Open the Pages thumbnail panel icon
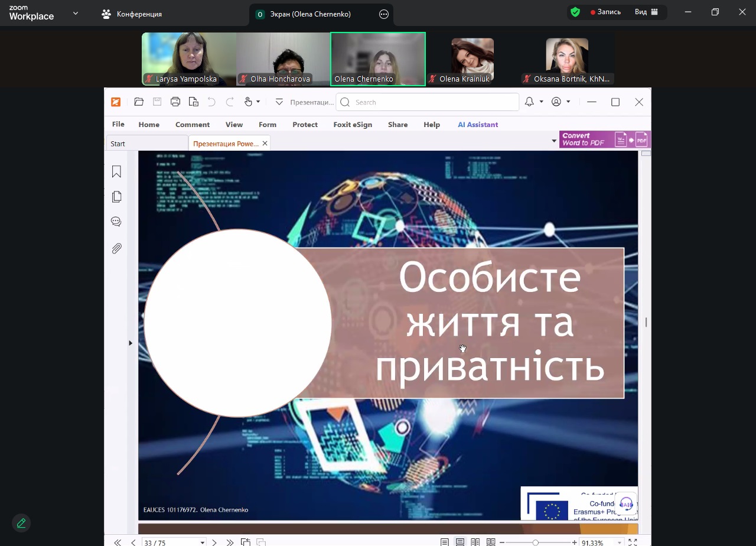Image resolution: width=756 pixels, height=546 pixels. 116,197
